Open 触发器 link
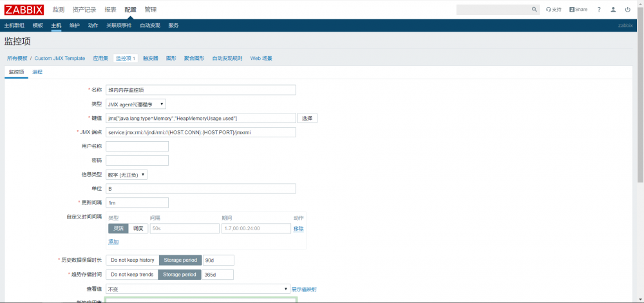Image resolution: width=644 pixels, height=303 pixels. 150,59
